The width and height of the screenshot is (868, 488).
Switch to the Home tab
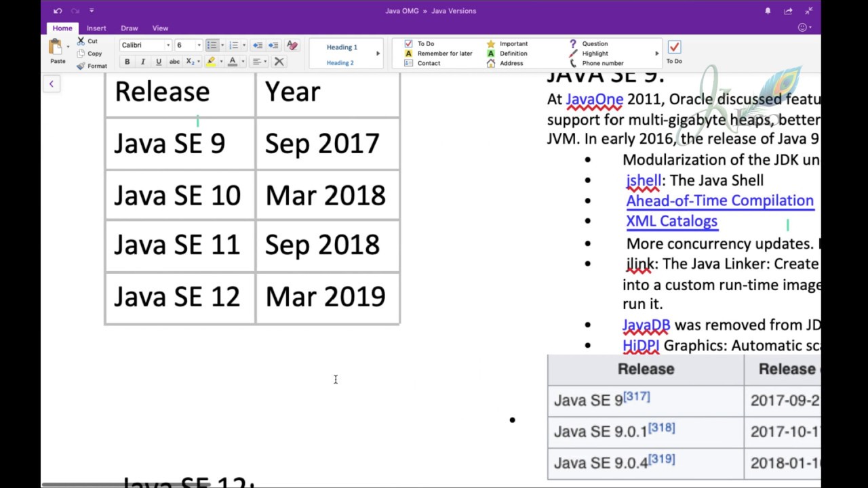(62, 28)
